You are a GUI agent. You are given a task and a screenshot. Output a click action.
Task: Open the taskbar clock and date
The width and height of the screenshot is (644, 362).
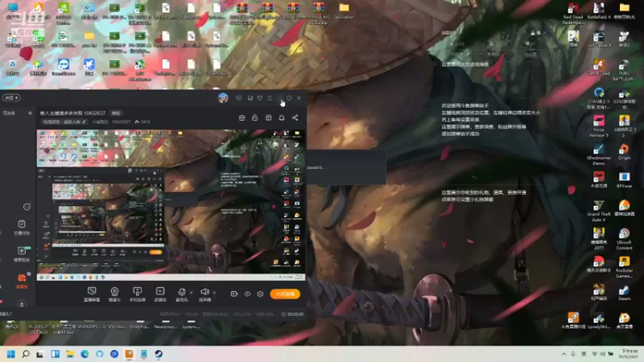coord(629,354)
